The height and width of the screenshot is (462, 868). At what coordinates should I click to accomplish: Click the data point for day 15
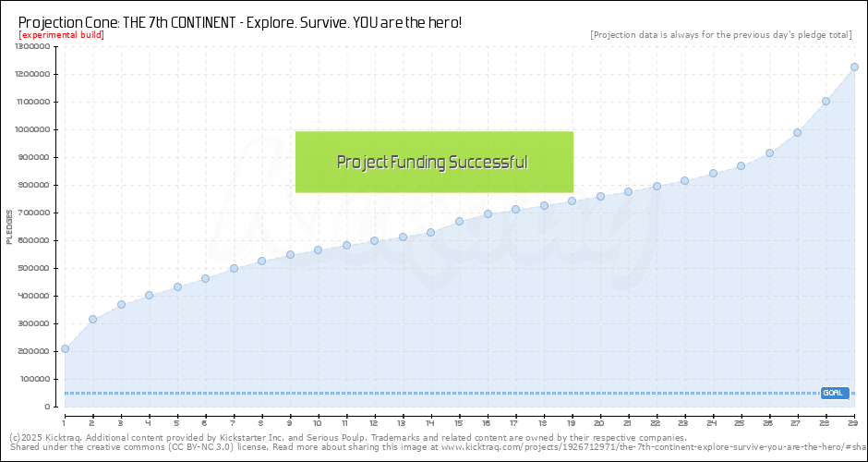tap(459, 221)
